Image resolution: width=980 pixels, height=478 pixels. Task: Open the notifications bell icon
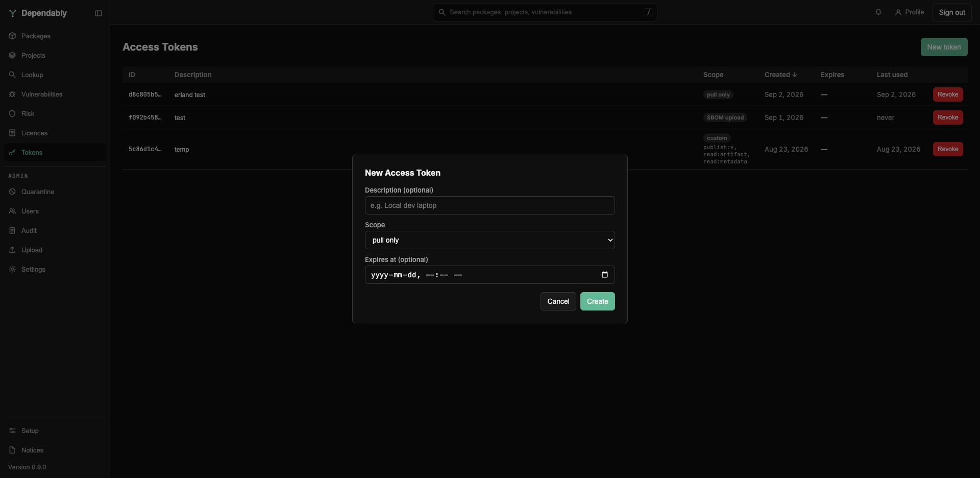878,12
